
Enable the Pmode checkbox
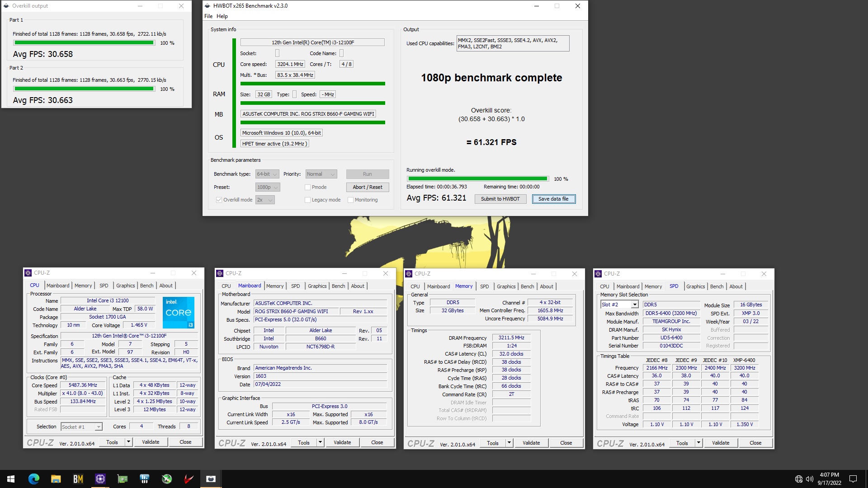coord(307,187)
